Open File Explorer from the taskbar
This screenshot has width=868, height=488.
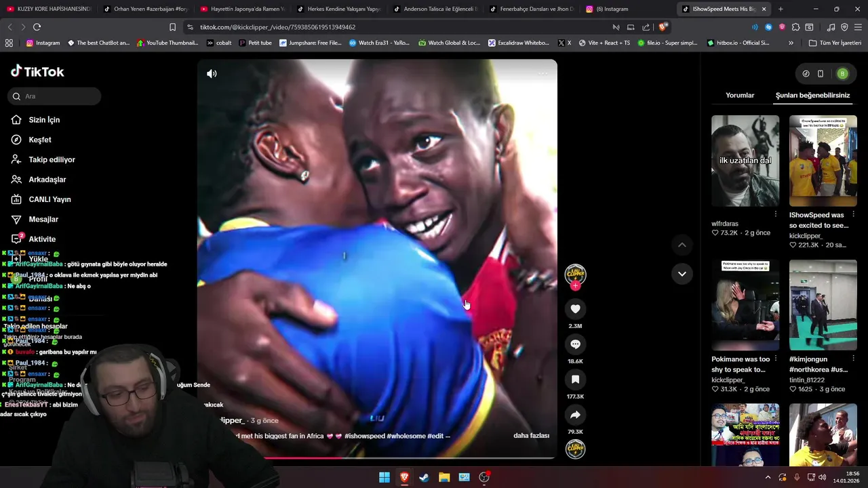[x=444, y=477]
